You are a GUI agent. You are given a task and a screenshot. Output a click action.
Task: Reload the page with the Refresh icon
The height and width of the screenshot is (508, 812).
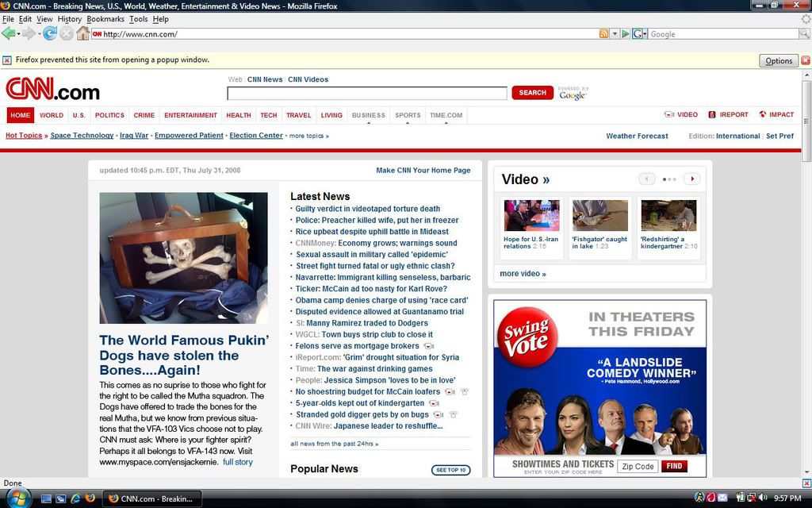click(50, 33)
